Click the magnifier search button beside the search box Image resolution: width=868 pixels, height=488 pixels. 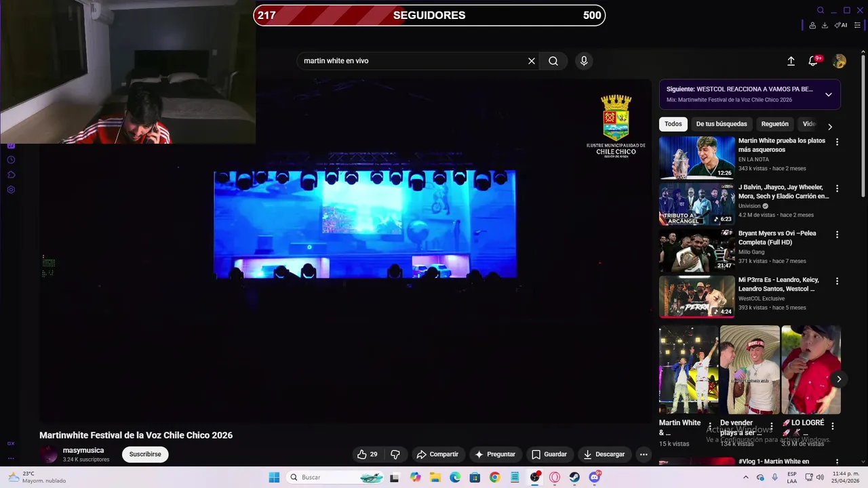tap(553, 61)
